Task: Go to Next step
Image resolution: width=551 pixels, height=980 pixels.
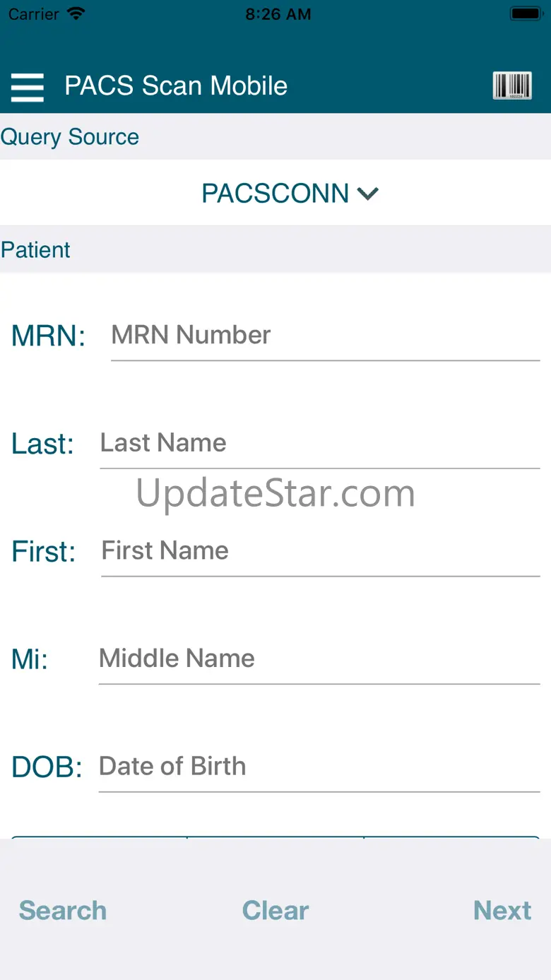Action: 502,910
